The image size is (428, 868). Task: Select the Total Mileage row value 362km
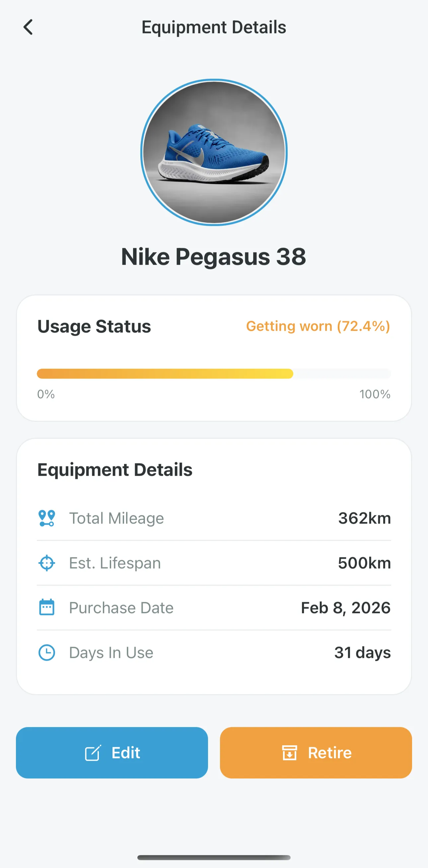(365, 518)
